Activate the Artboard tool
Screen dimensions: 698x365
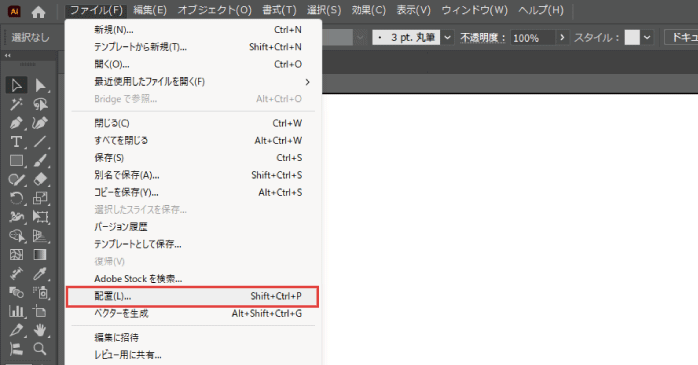(x=40, y=311)
